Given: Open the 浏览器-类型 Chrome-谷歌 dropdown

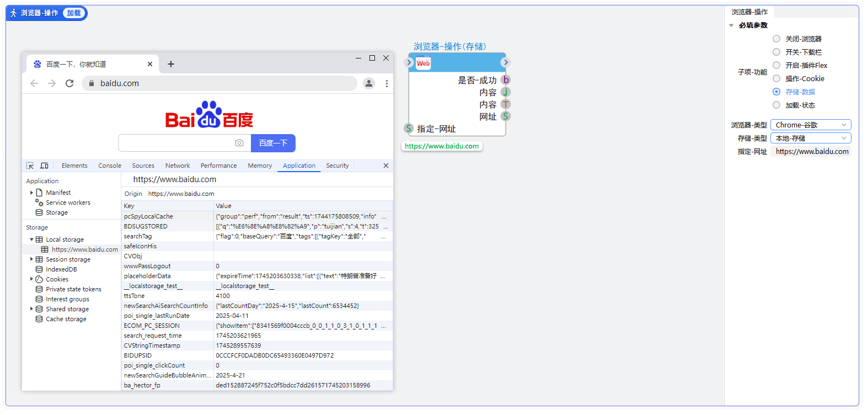Looking at the screenshot, I should pyautogui.click(x=810, y=125).
